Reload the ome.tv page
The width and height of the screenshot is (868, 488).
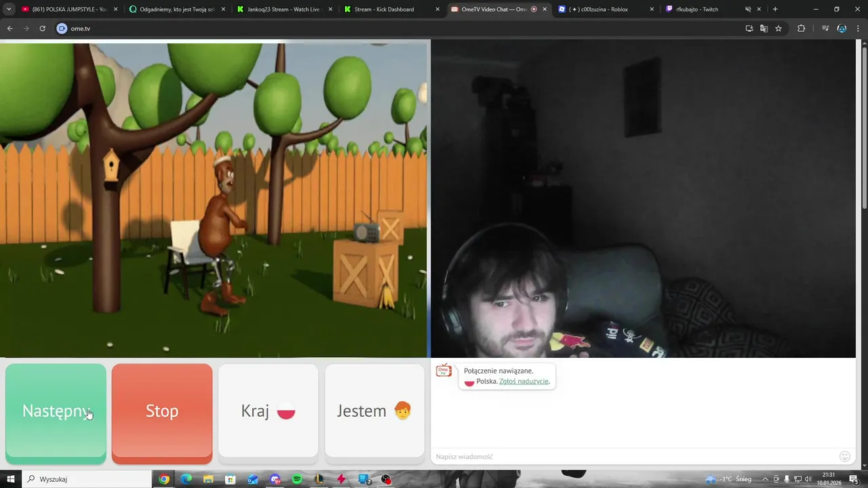[42, 28]
